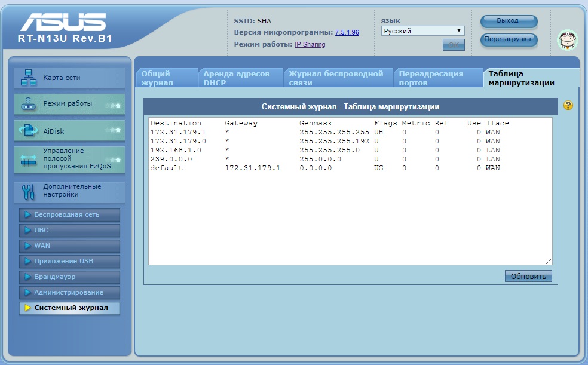Open the language dropdown showing Русский
The height and width of the screenshot is (365, 588).
pos(422,31)
